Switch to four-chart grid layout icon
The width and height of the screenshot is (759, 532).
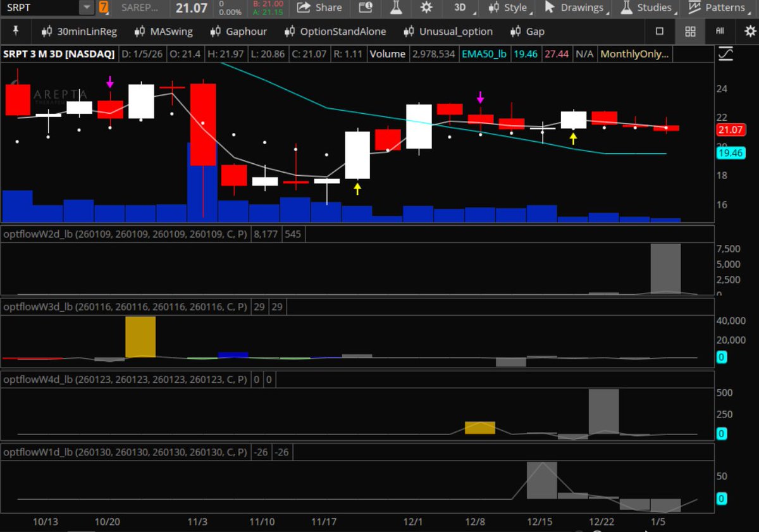click(690, 31)
